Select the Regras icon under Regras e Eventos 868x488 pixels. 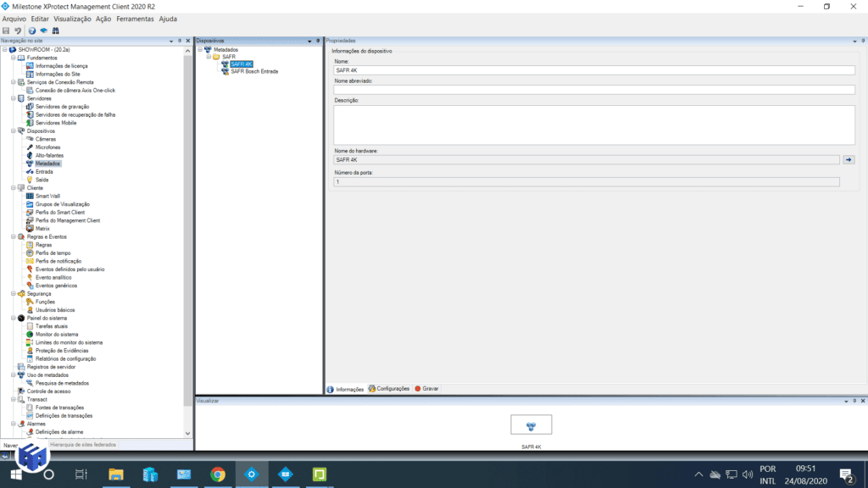click(30, 245)
